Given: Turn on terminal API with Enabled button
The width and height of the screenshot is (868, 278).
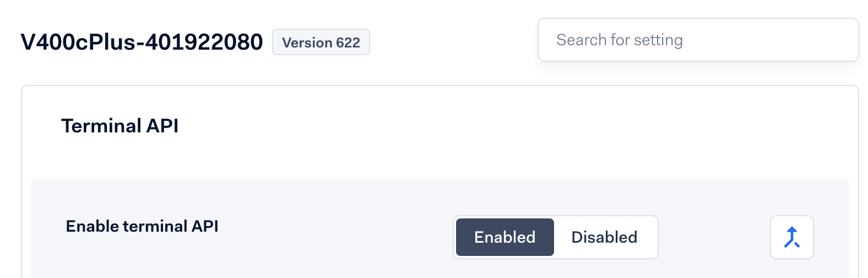Looking at the screenshot, I should (x=504, y=237).
